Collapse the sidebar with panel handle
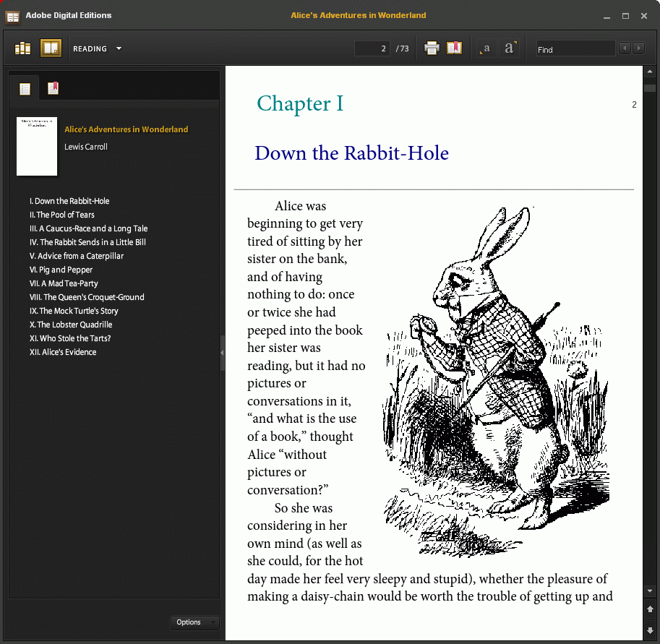The height and width of the screenshot is (644, 660). tap(222, 353)
